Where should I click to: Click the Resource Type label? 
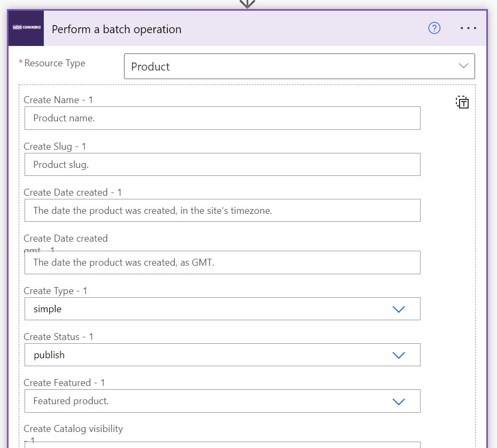point(53,63)
